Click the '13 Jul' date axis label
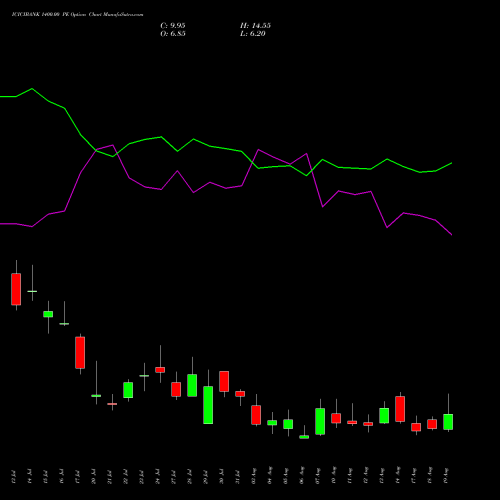 13,477
